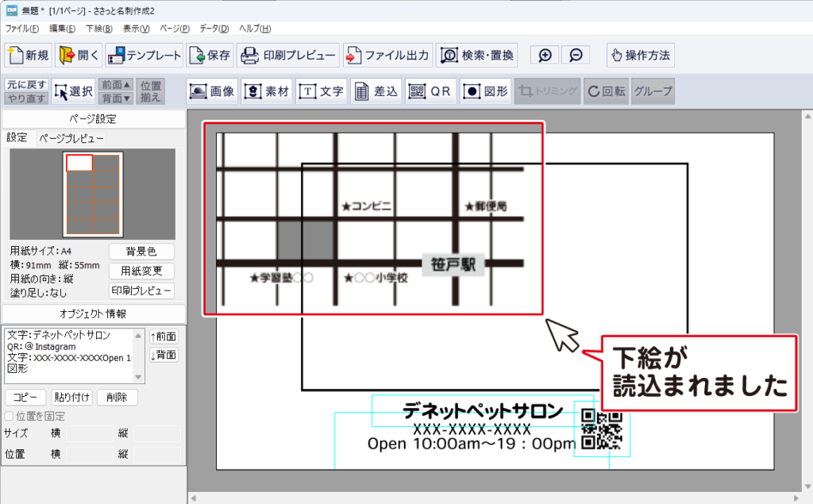Toggle the 位置を固定 checkbox
The image size is (813, 504).
[9, 417]
